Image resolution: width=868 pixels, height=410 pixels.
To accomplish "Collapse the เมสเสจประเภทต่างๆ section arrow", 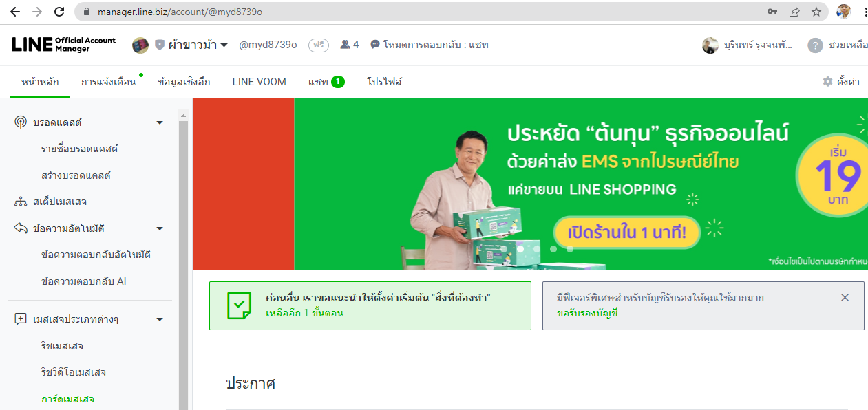I will [160, 319].
